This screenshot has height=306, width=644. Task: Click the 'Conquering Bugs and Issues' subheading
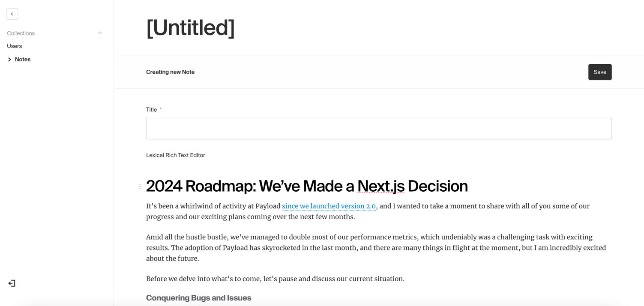(199, 298)
